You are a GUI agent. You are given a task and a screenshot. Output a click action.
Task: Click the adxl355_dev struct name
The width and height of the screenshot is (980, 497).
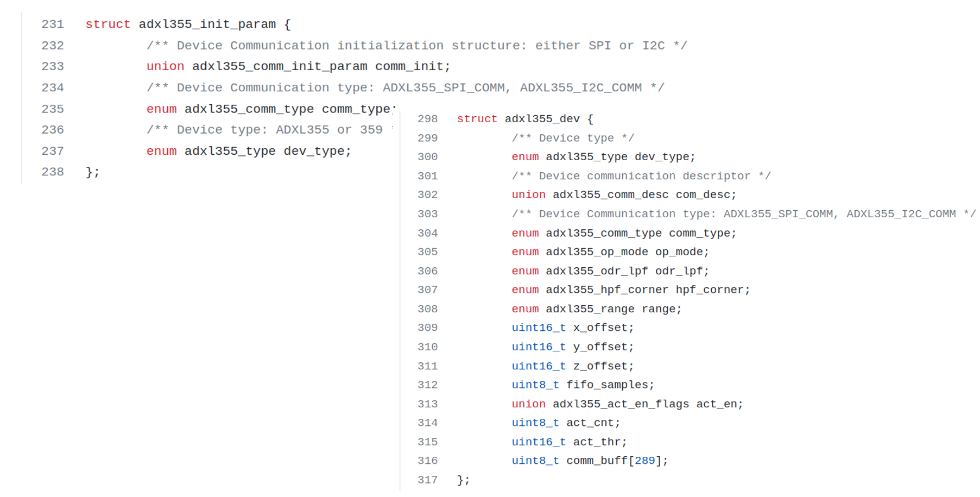click(x=542, y=119)
